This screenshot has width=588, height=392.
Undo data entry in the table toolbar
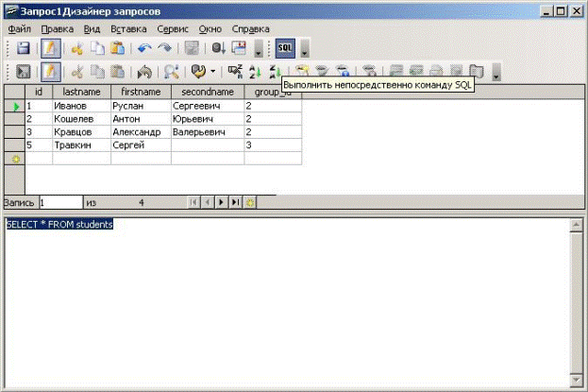(144, 72)
